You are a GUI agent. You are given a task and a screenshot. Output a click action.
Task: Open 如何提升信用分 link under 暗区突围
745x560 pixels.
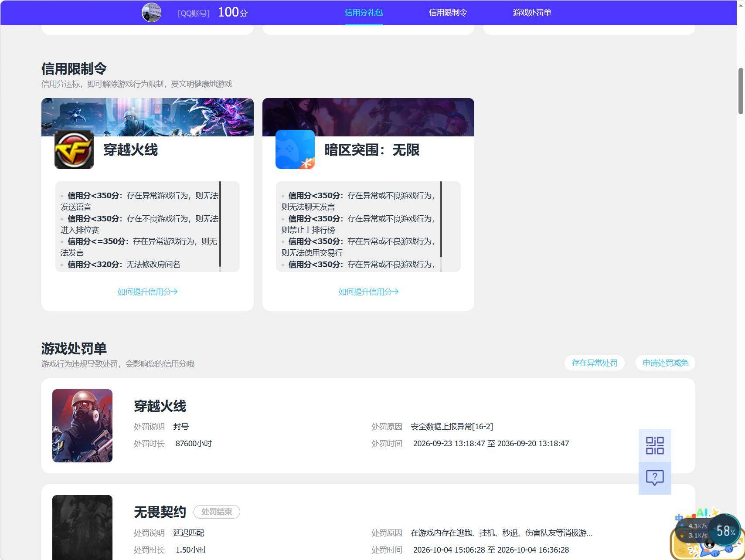pos(368,292)
